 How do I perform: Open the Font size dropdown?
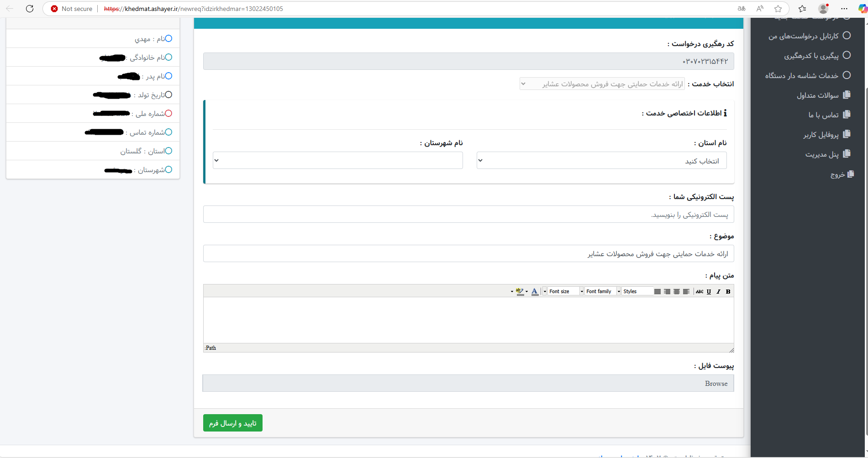[x=566, y=291]
